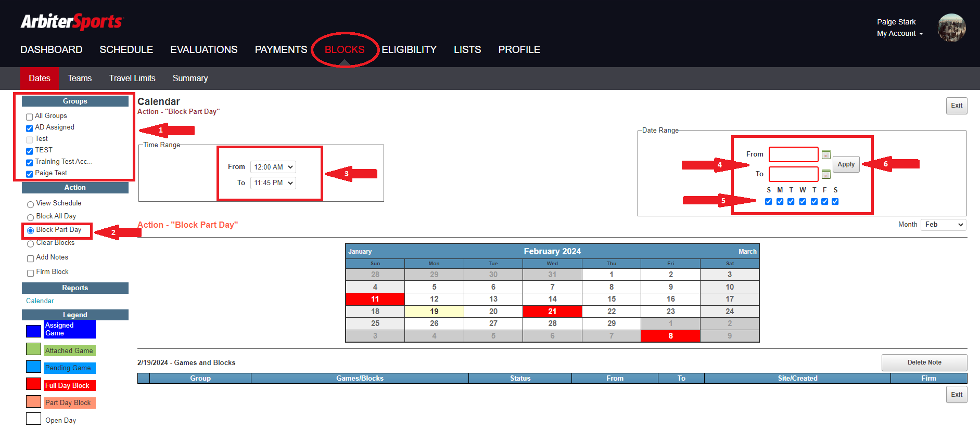The width and height of the screenshot is (980, 442).
Task: Open the To date calendar picker icon
Action: [826, 174]
